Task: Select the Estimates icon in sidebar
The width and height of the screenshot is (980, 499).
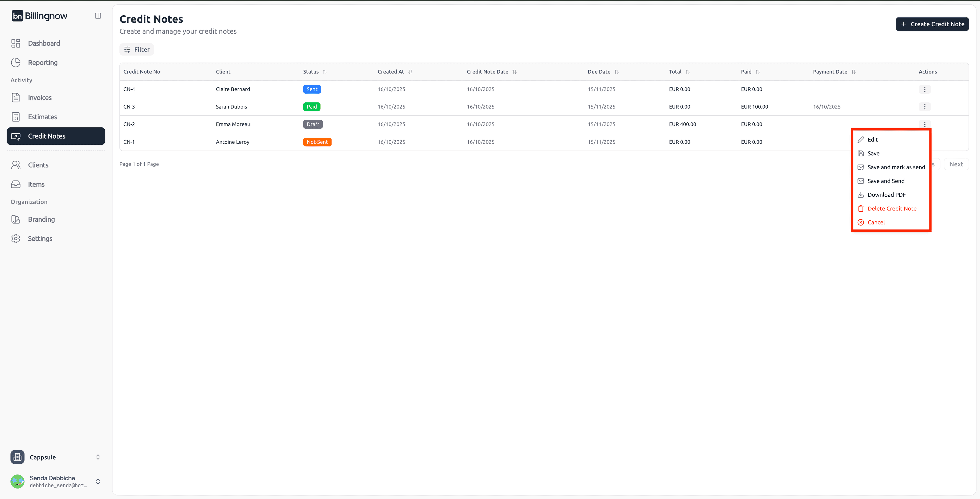Action: pyautogui.click(x=16, y=117)
